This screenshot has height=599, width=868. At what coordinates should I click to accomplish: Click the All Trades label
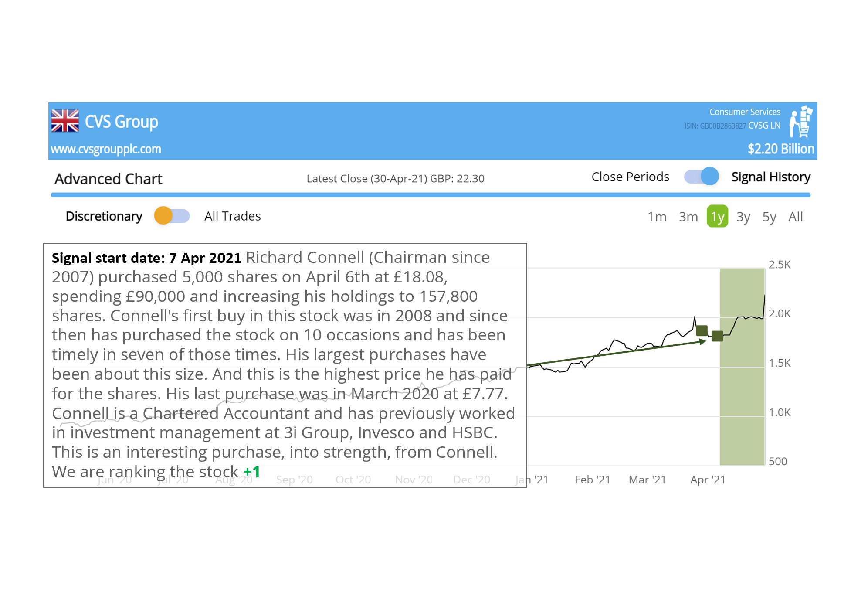[x=232, y=216]
